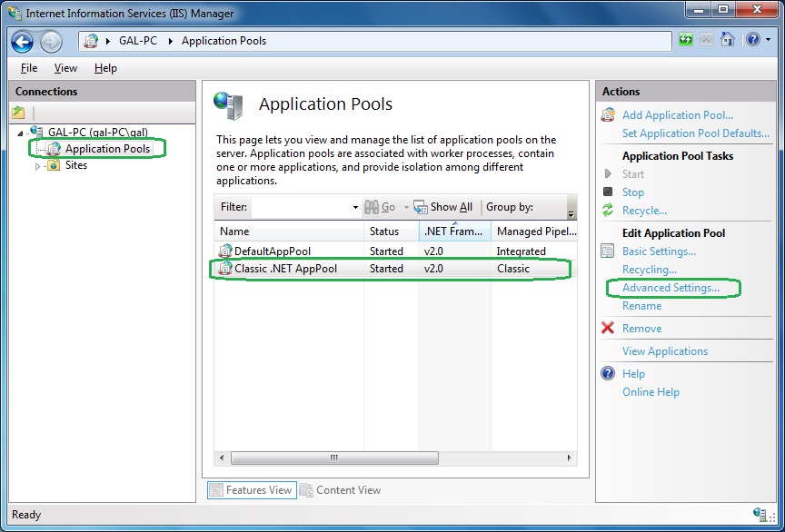Click Add Application Pool link
The image size is (785, 532).
tap(677, 115)
